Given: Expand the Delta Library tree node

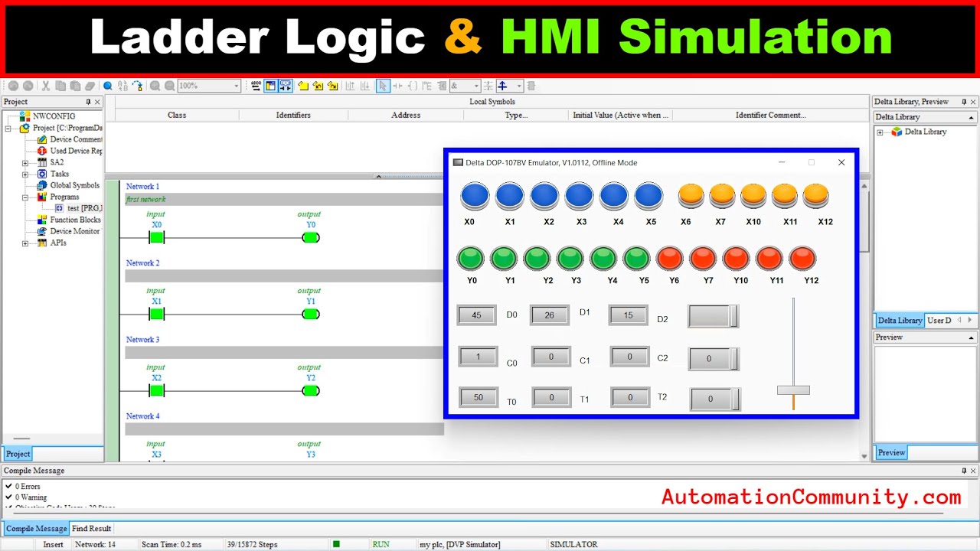Looking at the screenshot, I should [x=880, y=132].
